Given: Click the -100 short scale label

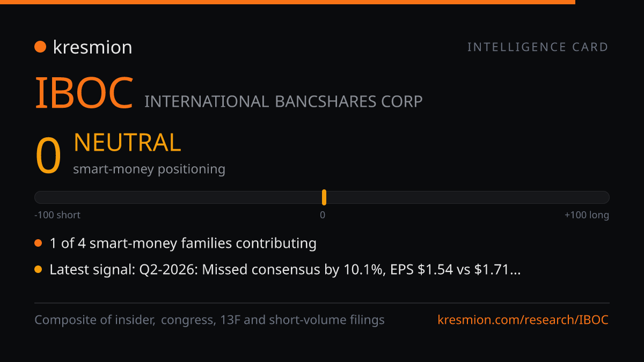Looking at the screenshot, I should 57,215.
